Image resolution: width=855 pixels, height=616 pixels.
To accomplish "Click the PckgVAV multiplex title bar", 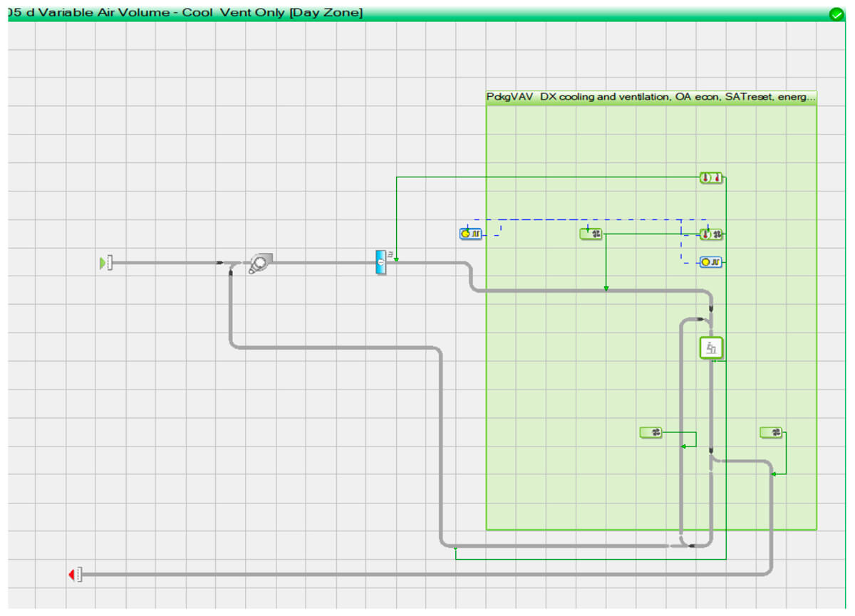I will [x=651, y=98].
